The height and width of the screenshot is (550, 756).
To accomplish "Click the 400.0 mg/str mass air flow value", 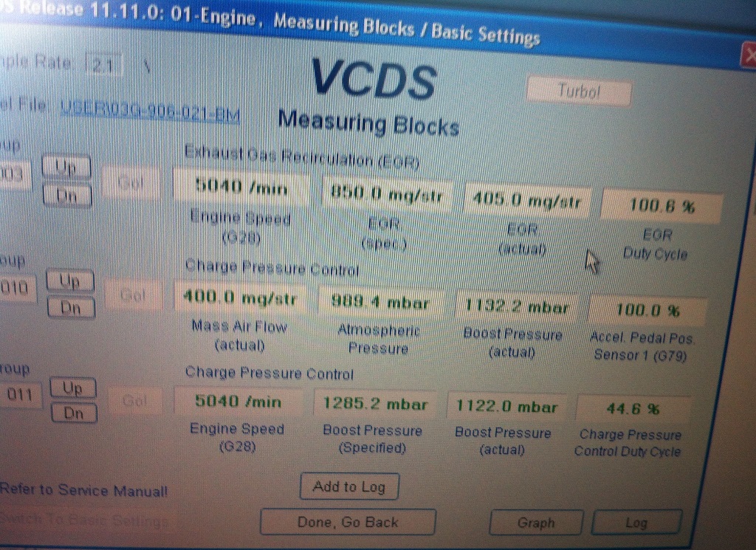I will point(241,297).
